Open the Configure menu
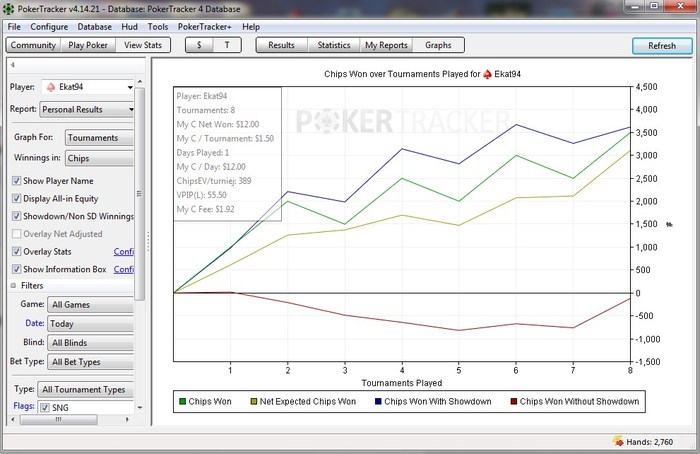This screenshot has height=454, width=700. 49,27
